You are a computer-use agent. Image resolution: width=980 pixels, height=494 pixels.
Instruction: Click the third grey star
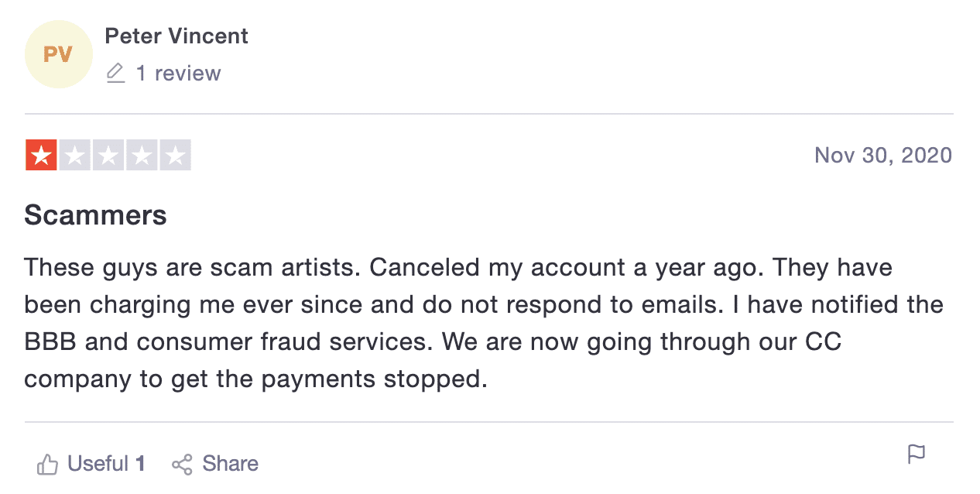(x=108, y=156)
